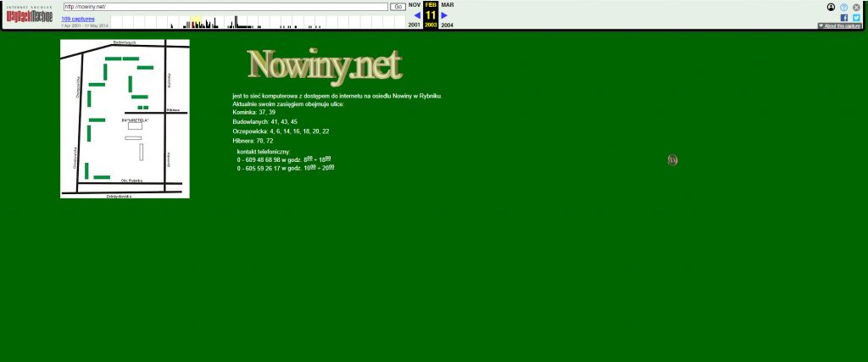
Task: Open the Wayback Machine logo
Action: click(30, 15)
